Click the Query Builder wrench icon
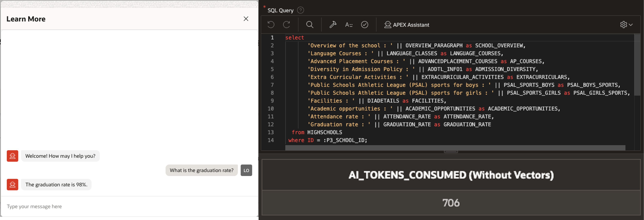Screen dimensions: 644x220 click(x=333, y=25)
